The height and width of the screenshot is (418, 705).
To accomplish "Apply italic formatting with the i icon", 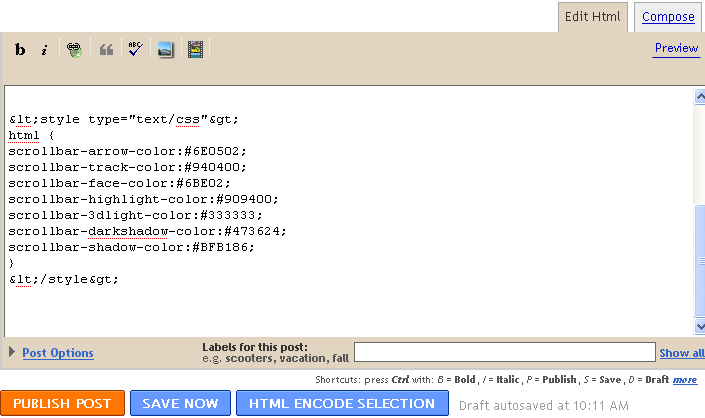I will pyautogui.click(x=44, y=49).
